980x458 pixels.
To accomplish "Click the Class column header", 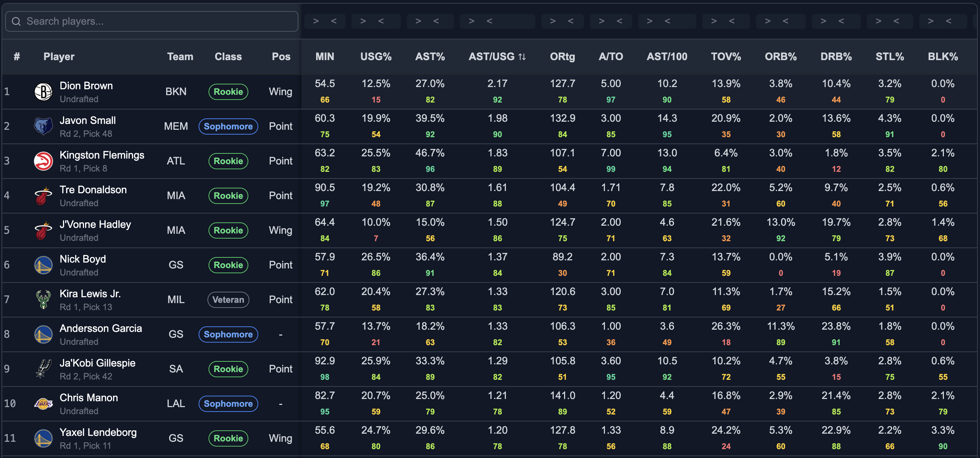I will pyautogui.click(x=228, y=57).
